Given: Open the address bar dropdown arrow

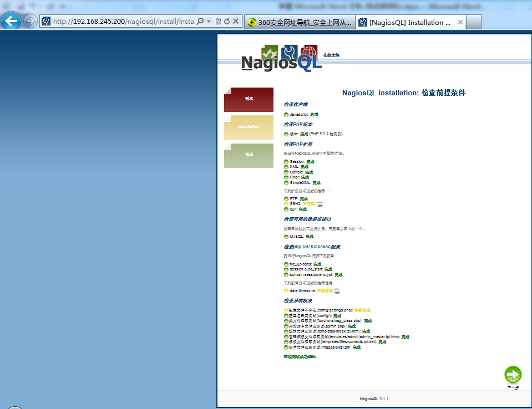Looking at the screenshot, I should coord(209,22).
